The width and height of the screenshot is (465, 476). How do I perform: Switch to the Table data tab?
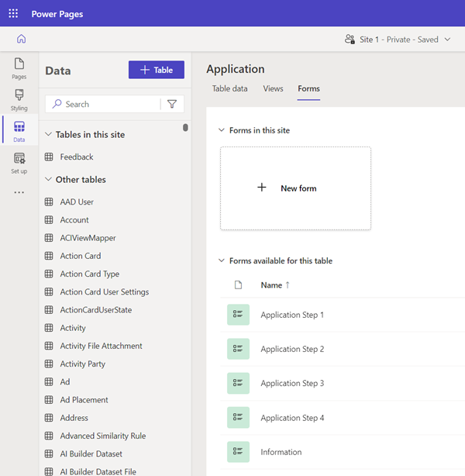(x=230, y=88)
